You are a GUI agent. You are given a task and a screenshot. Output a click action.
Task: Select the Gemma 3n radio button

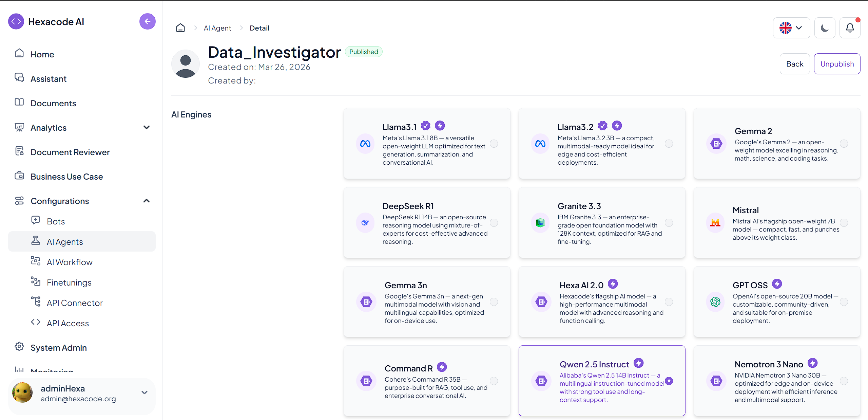494,302
